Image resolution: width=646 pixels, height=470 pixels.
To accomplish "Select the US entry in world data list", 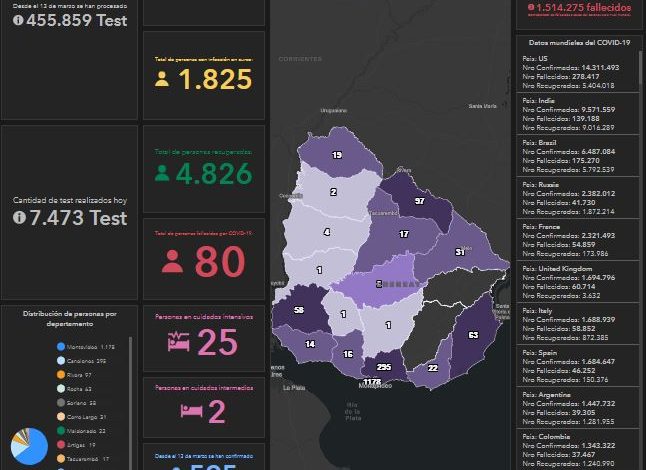I will 575,73.
